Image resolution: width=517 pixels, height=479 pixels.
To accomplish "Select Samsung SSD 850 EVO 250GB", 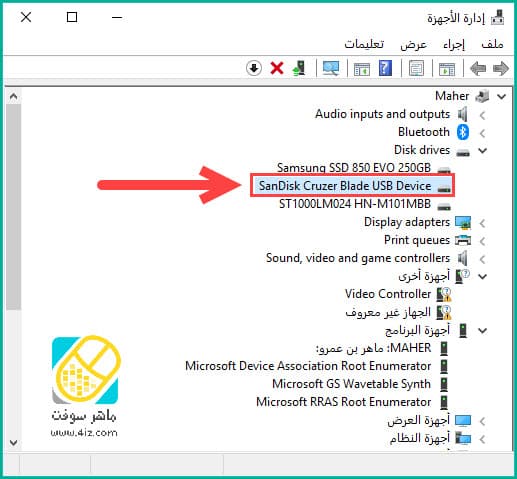I will [354, 167].
